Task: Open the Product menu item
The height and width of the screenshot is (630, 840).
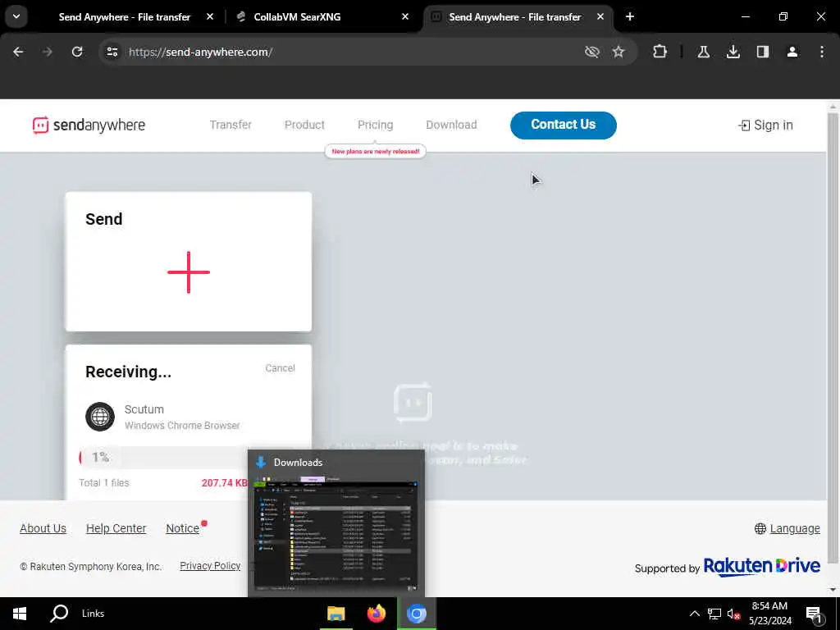Action: coord(304,125)
